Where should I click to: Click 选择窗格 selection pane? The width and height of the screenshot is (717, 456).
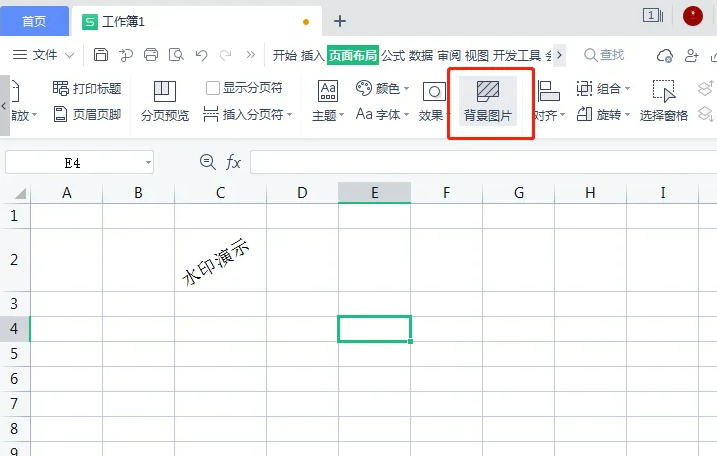tap(663, 102)
